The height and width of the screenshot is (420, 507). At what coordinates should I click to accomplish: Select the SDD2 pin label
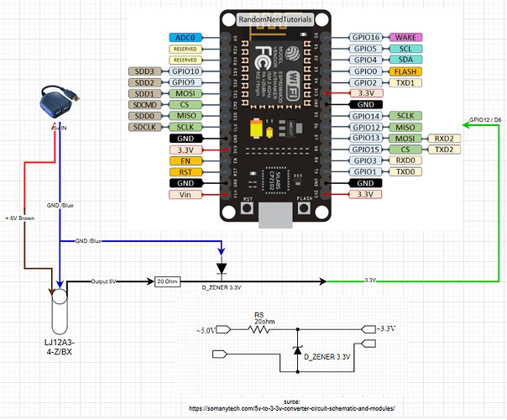pos(144,82)
